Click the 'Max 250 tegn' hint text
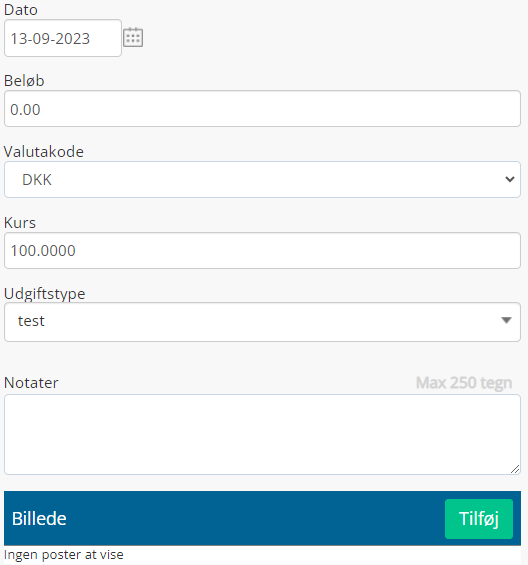This screenshot has width=528, height=565. pyautogui.click(x=464, y=383)
